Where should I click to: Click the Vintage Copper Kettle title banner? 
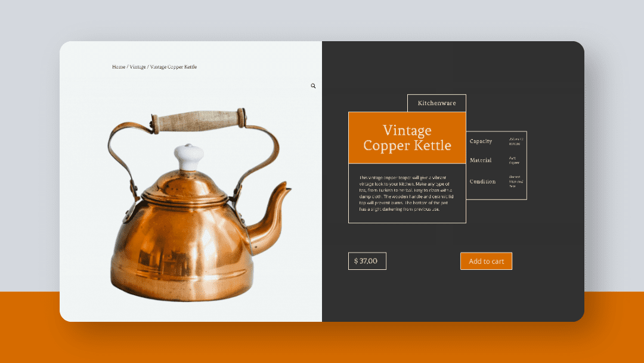(407, 138)
